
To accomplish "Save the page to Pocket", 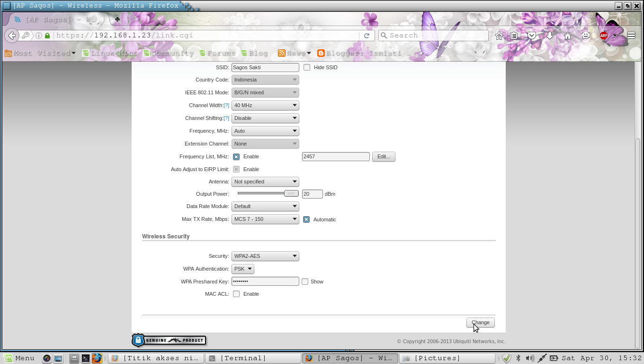I will (x=532, y=35).
